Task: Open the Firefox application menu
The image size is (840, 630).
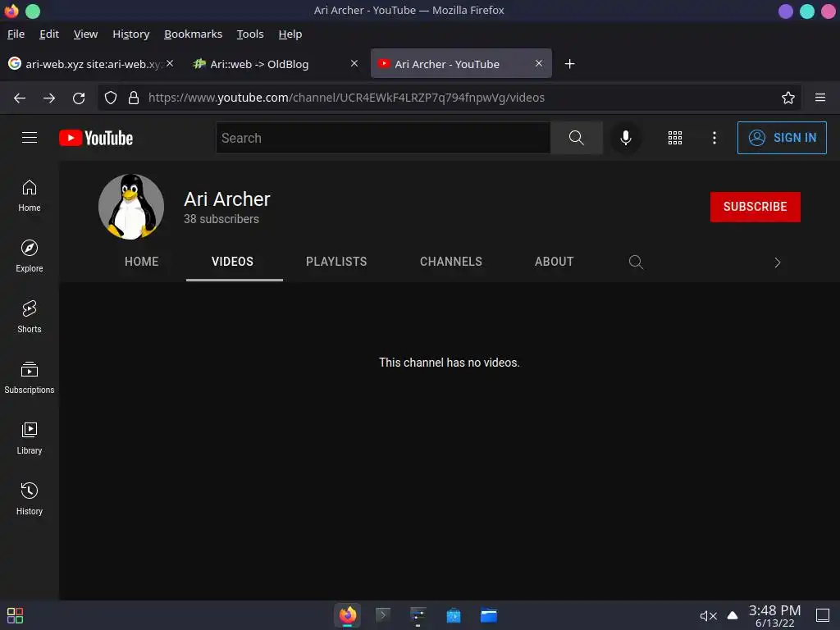Action: pos(820,98)
